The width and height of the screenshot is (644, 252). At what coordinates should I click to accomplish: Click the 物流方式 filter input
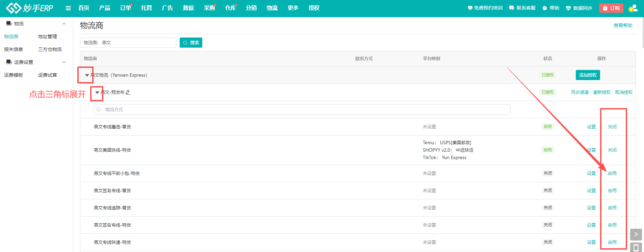pos(302,109)
